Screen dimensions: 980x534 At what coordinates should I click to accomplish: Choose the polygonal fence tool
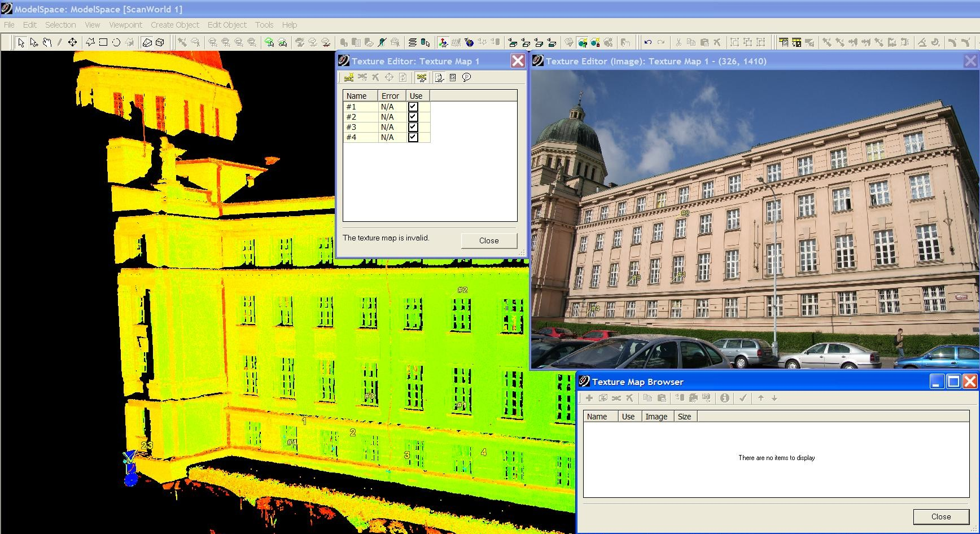(x=90, y=42)
